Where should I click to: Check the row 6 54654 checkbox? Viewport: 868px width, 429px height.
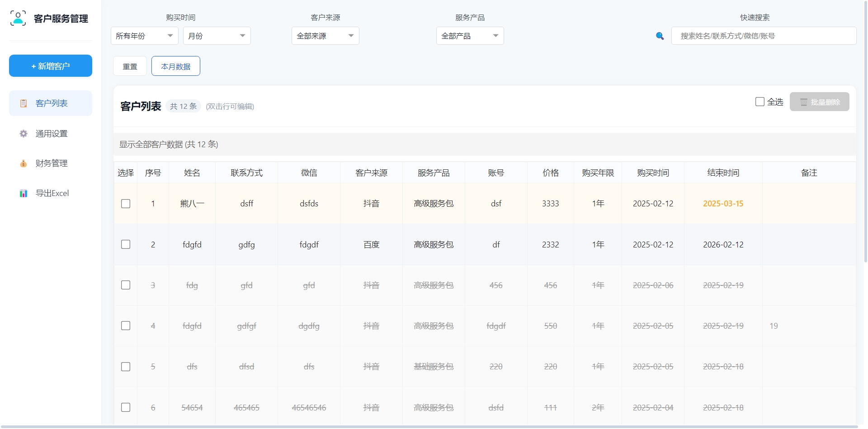tap(126, 407)
